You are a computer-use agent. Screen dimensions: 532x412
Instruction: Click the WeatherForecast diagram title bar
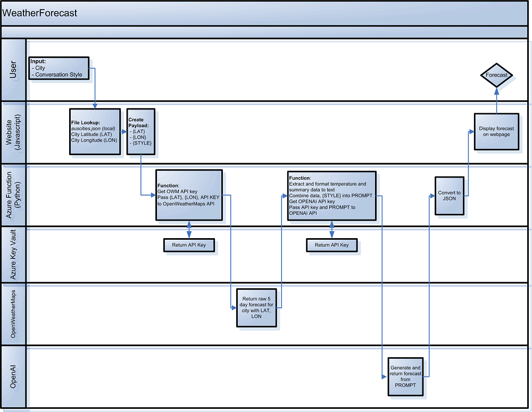point(265,13)
